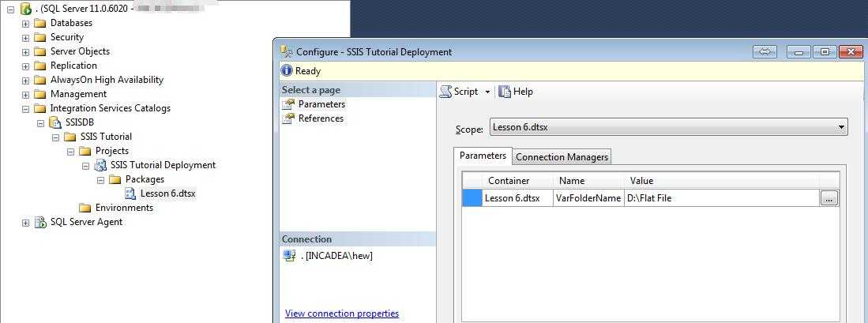The image size is (868, 323).
Task: Click the Script toolbar icon
Action: [445, 92]
